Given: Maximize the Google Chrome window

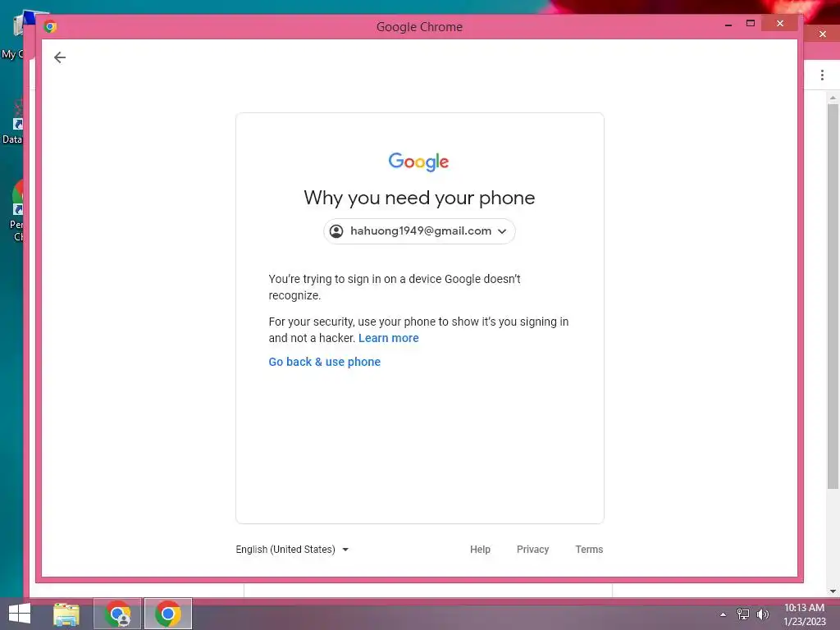Looking at the screenshot, I should (x=750, y=24).
